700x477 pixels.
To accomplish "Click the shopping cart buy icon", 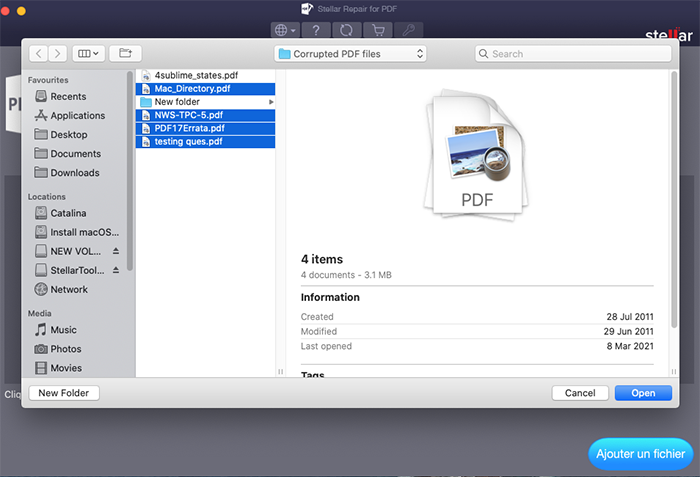I will (x=378, y=30).
